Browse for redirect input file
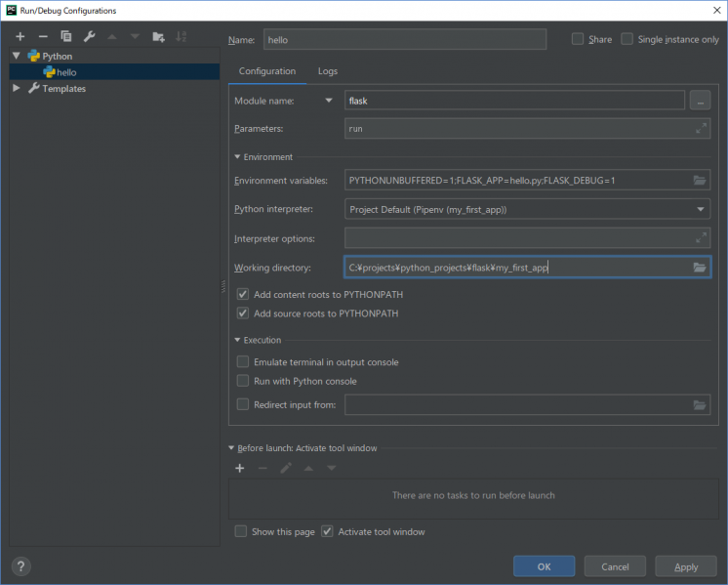Image resolution: width=728 pixels, height=585 pixels. [x=700, y=404]
